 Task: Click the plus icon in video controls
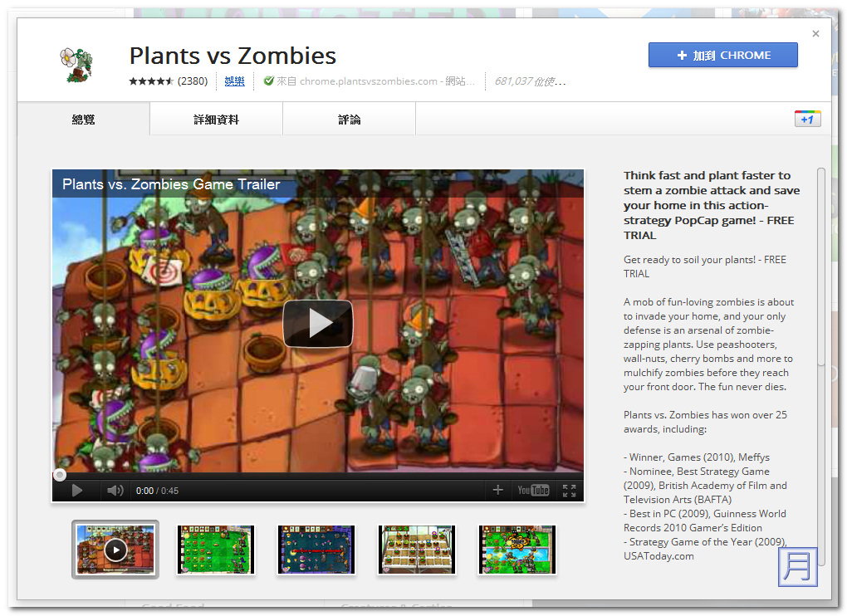pyautogui.click(x=497, y=491)
